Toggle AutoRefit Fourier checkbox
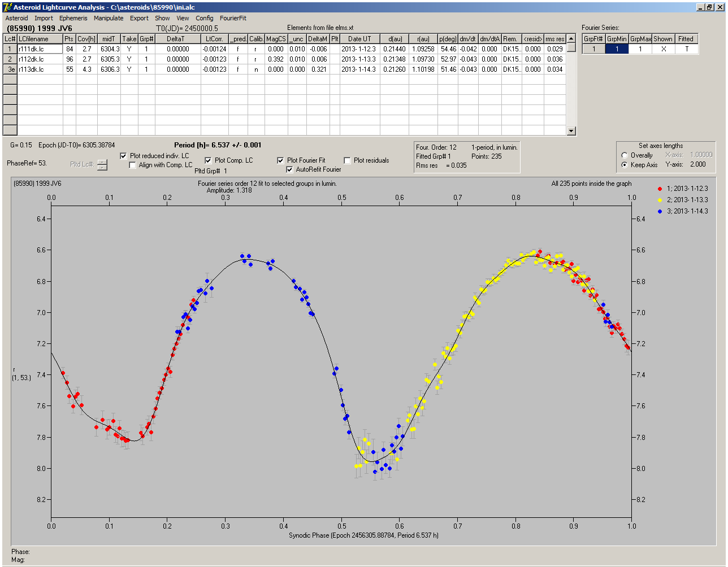The image size is (728, 567). point(290,169)
